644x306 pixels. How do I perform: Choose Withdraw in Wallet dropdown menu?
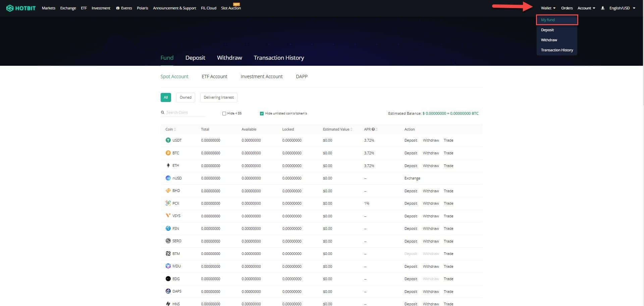[549, 40]
